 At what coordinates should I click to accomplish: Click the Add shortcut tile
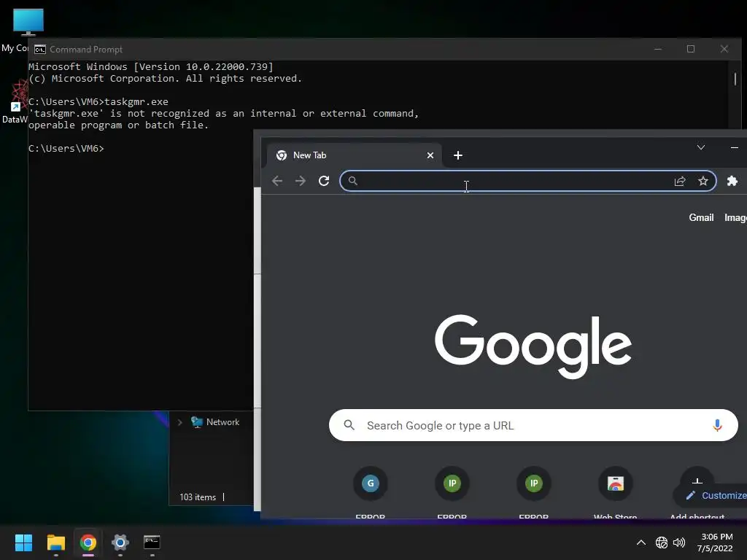click(x=697, y=476)
